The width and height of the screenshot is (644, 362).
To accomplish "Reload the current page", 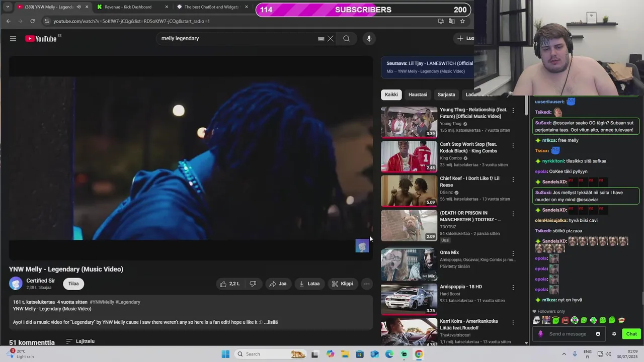I will (x=32, y=21).
